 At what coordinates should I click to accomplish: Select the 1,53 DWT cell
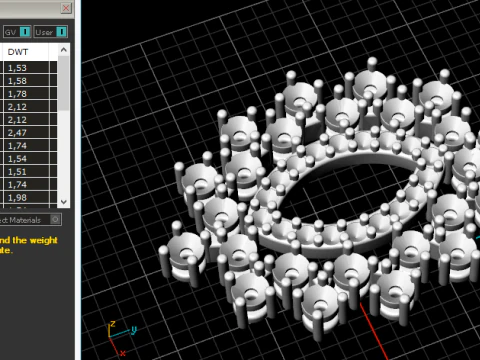(26, 68)
